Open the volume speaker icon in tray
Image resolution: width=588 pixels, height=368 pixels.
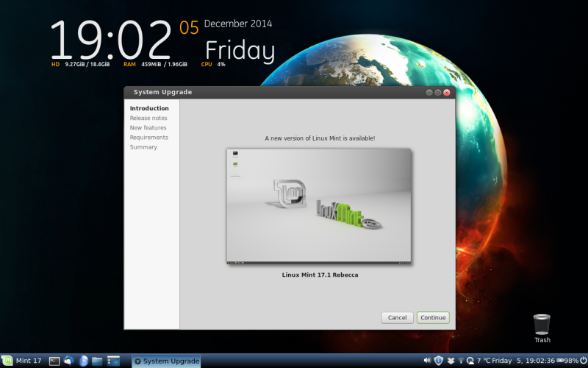427,361
